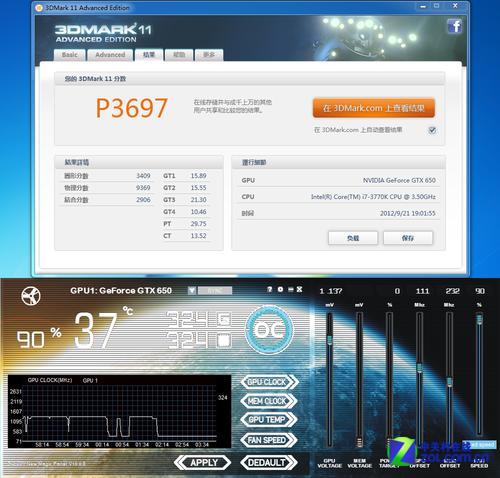The image size is (500, 478).
Task: Click the 232 MHz memory offset value
Action: tap(452, 291)
